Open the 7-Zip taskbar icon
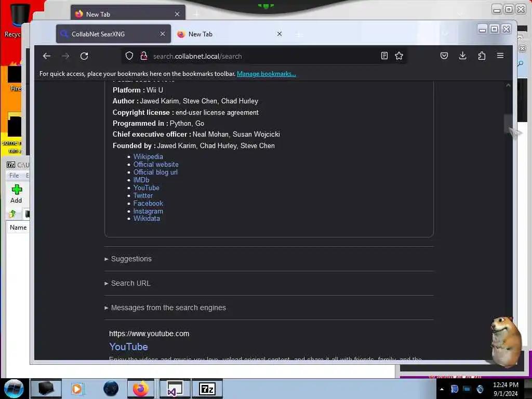 pos(207,389)
